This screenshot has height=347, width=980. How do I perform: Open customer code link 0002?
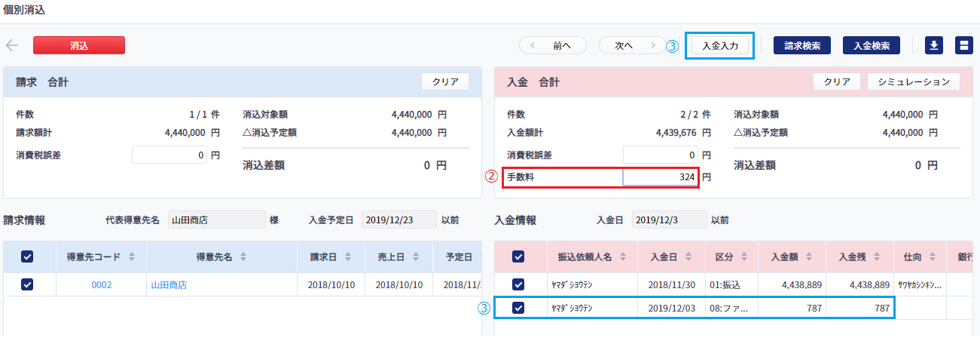[x=101, y=285]
